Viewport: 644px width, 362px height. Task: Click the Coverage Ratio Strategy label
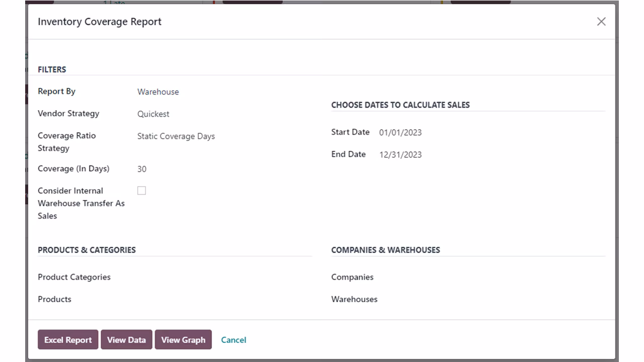[66, 142]
